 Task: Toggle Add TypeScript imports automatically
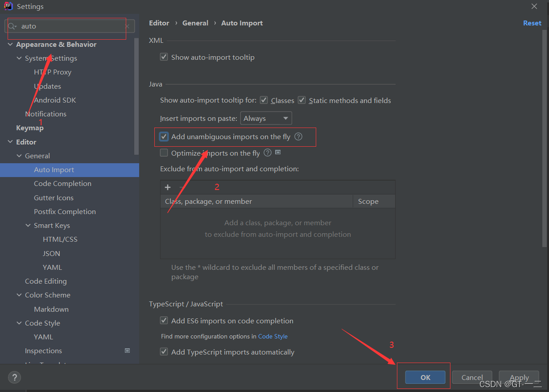point(164,352)
